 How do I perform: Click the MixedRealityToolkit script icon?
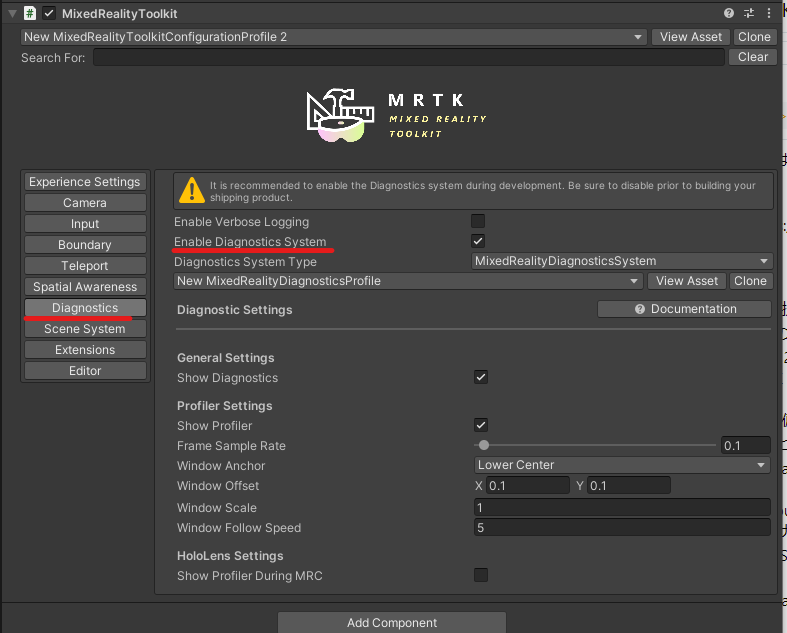[30, 14]
